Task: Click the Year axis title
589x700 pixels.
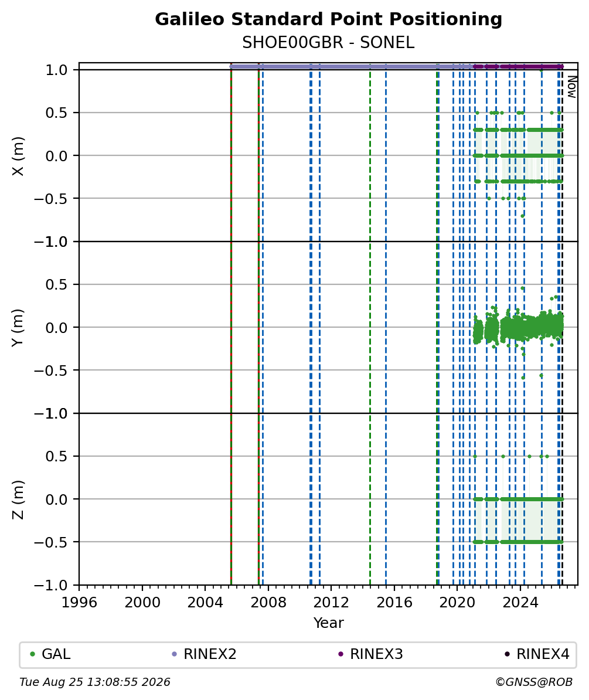Action: [x=328, y=623]
